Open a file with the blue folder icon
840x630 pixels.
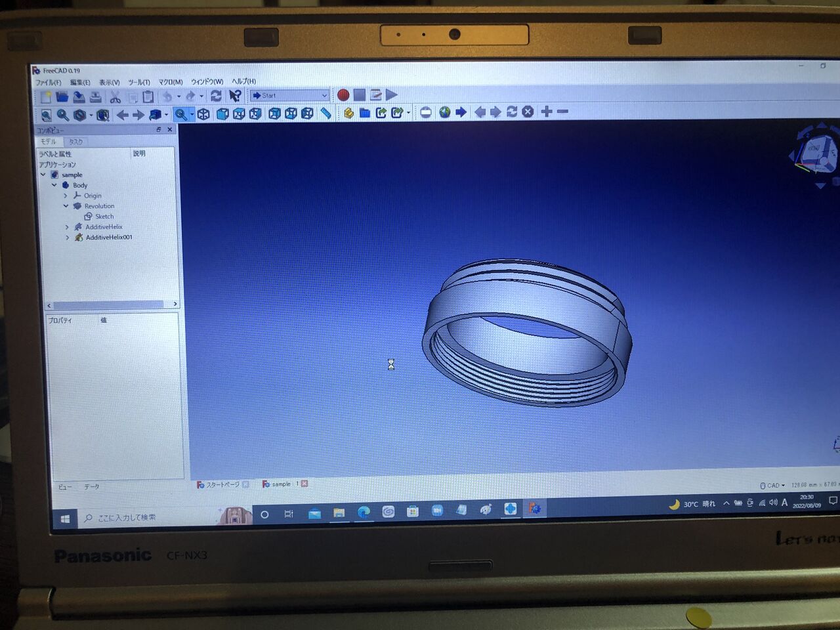click(x=62, y=97)
